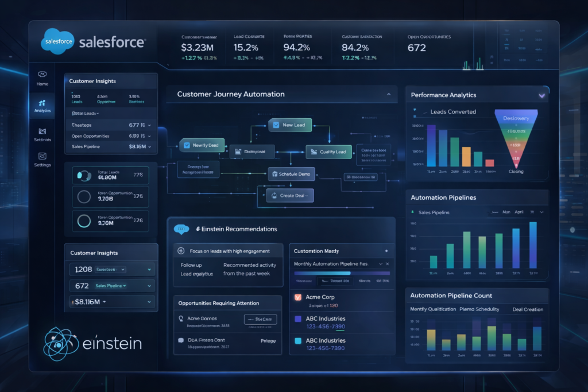The height and width of the screenshot is (392, 588).
Task: Click the Einstein Recommendations chat bubble icon
Action: click(182, 229)
